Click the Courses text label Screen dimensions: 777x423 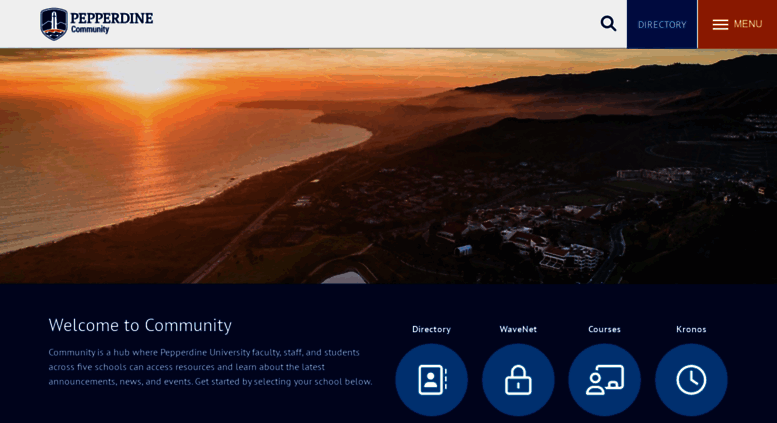tap(605, 329)
